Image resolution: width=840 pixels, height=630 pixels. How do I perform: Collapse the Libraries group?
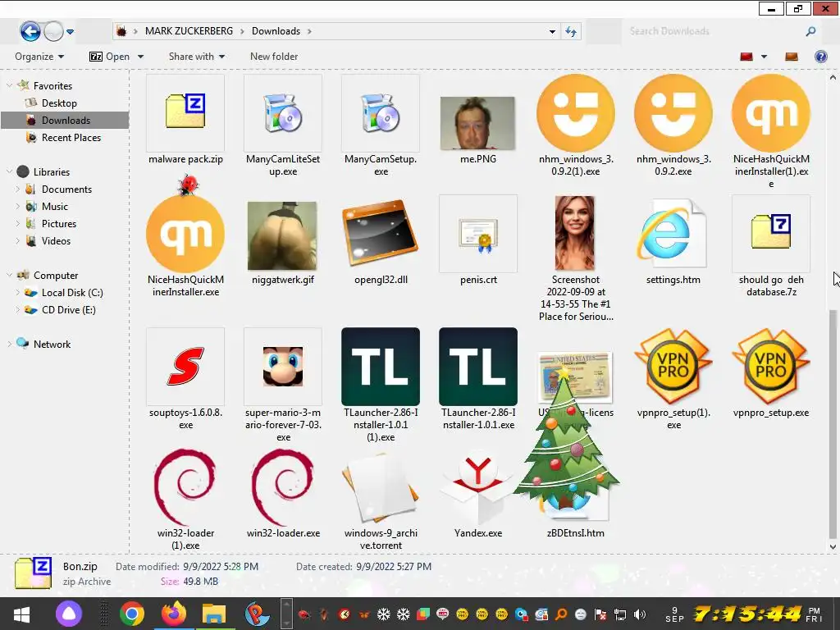pyautogui.click(x=9, y=172)
